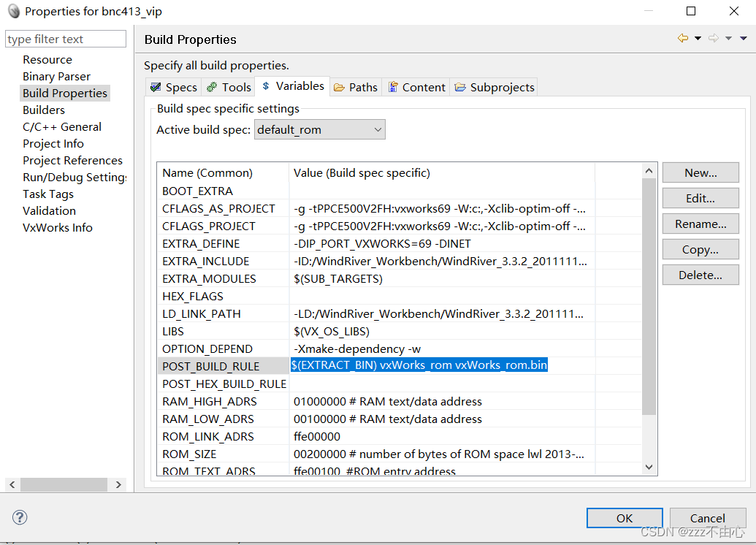The image size is (756, 545).
Task: Select the EXTRA_INCLUDE variable row
Action: pos(400,261)
